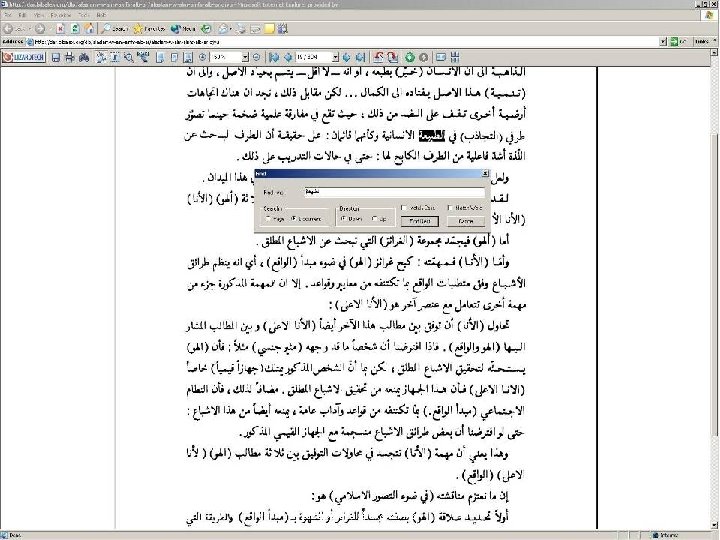This screenshot has width=720, height=540.
Task: Click the green circular toolbar button
Action: 410,57
